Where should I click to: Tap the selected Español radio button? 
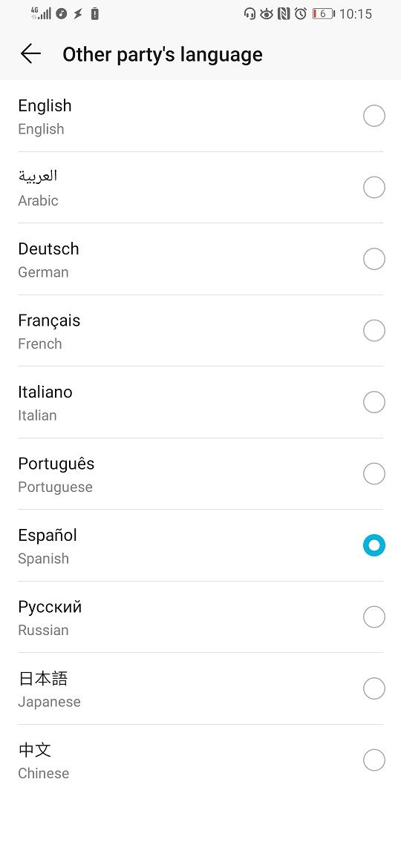374,545
